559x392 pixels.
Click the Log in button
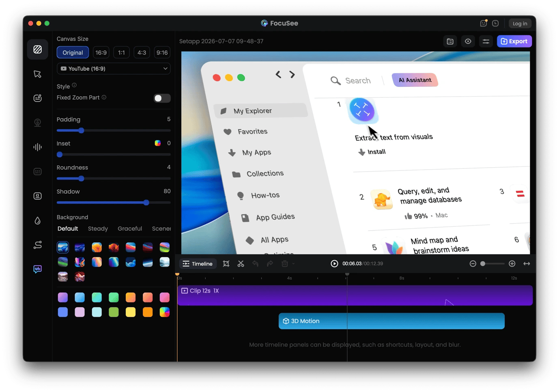pyautogui.click(x=520, y=24)
